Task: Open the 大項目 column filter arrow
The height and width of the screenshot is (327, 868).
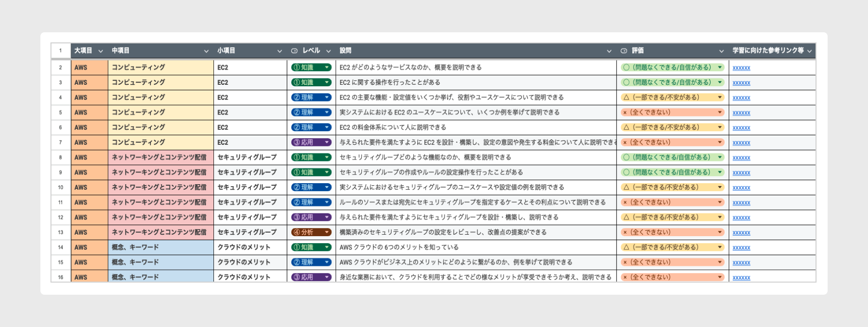Action: (100, 51)
